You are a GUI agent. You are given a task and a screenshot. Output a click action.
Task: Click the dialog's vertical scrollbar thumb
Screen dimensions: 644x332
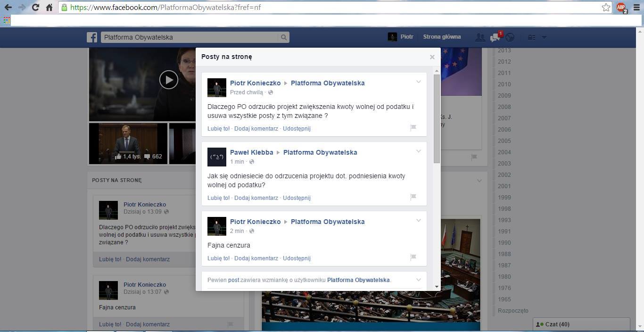tap(437, 118)
